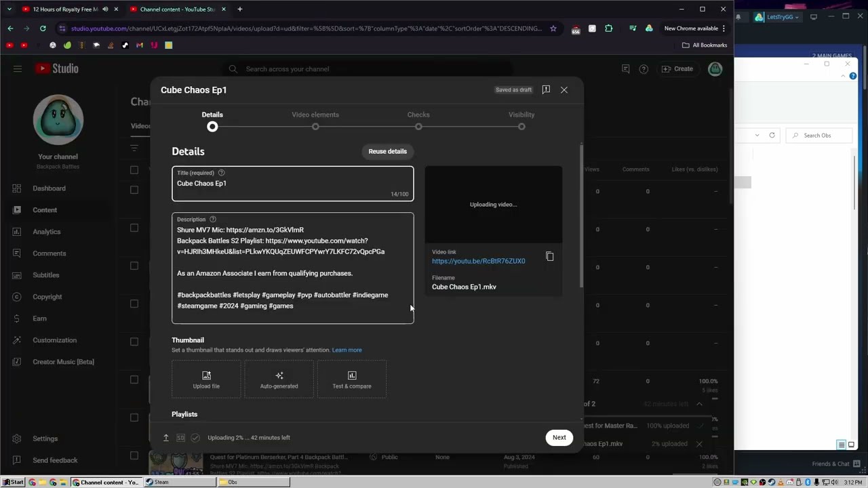Click the Your channel avatar image
868x488 pixels.
(58, 119)
